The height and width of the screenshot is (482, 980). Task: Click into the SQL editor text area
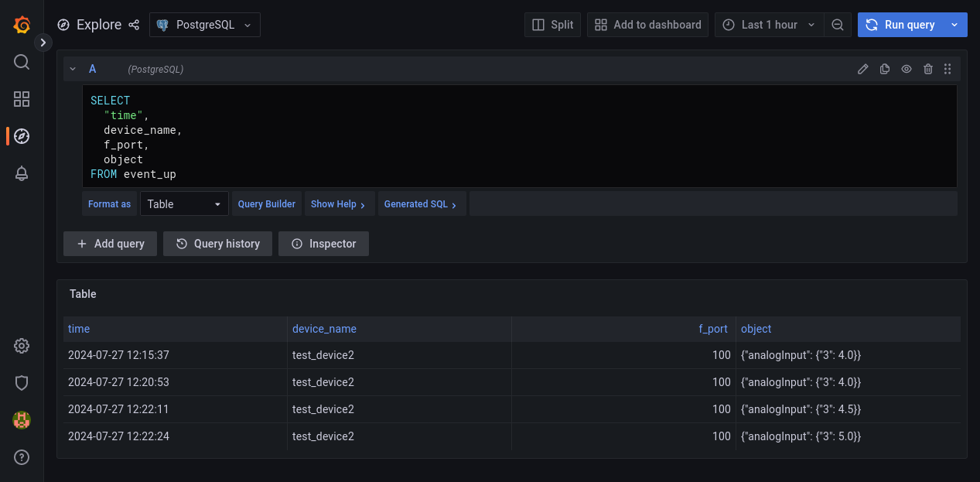(520, 136)
